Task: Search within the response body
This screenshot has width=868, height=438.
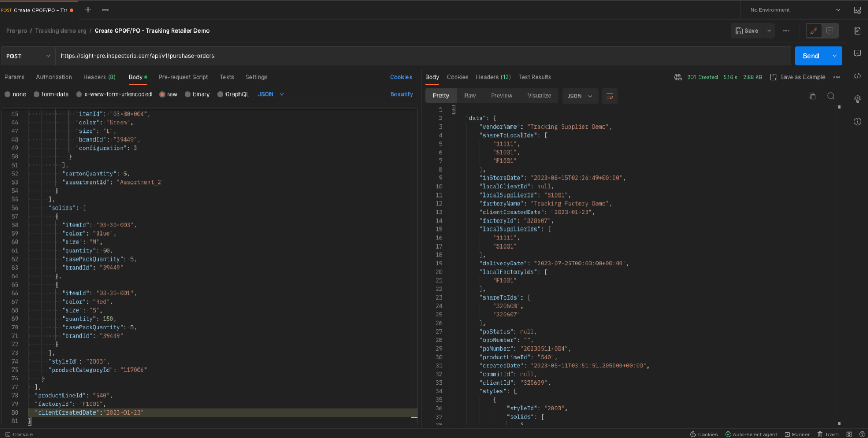Action: tap(831, 96)
